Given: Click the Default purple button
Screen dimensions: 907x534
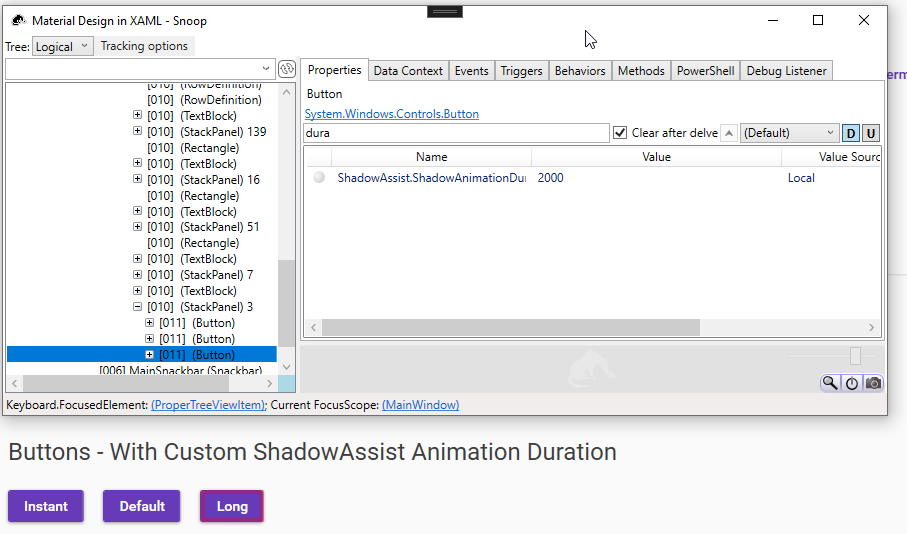Looking at the screenshot, I should click(142, 506).
